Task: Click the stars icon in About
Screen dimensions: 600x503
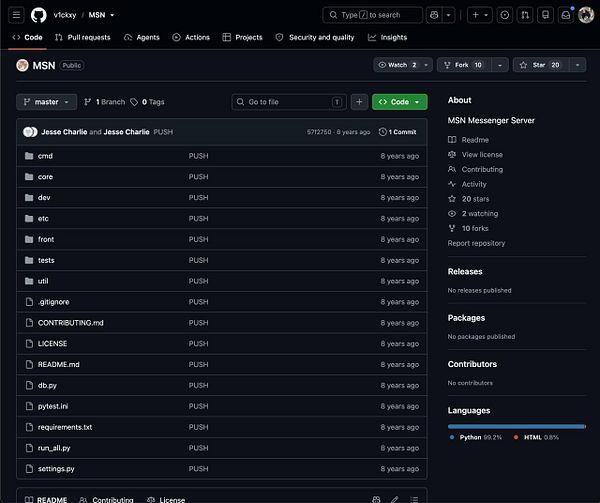Action: coord(452,199)
